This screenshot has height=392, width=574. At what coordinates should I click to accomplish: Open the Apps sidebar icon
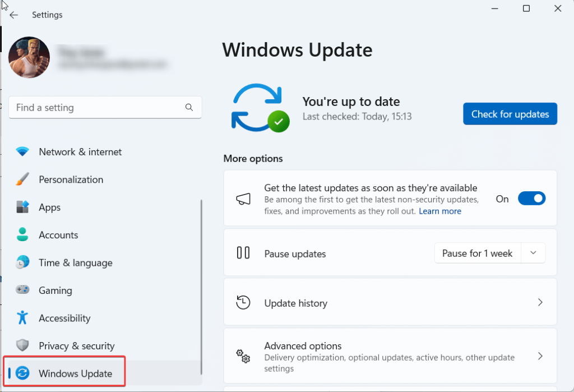click(22, 207)
